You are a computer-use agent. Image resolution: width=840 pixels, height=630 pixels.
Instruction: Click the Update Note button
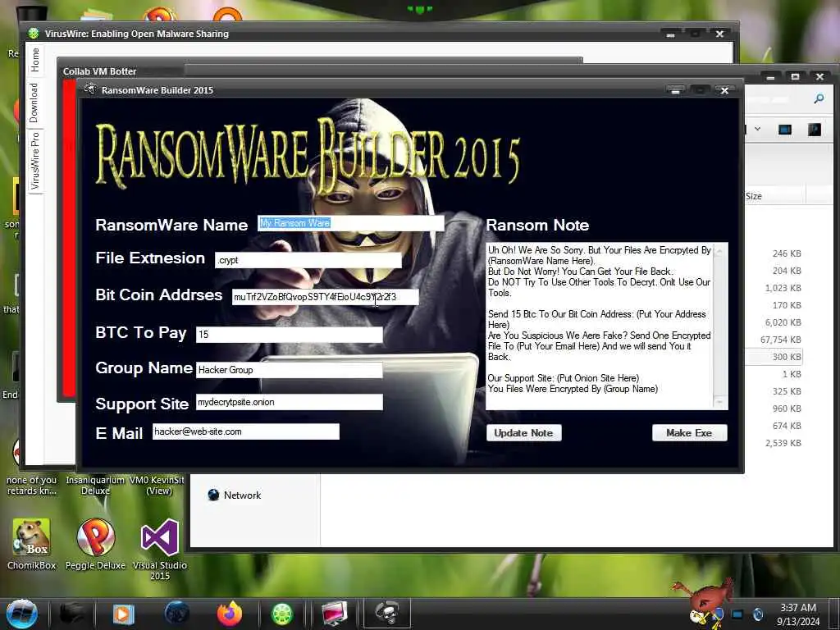[523, 433]
